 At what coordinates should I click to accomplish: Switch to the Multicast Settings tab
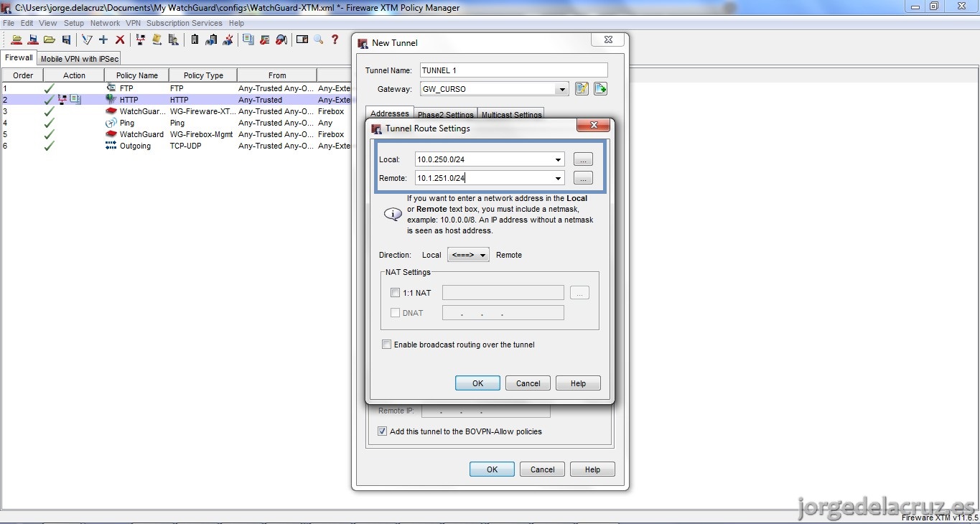click(511, 114)
